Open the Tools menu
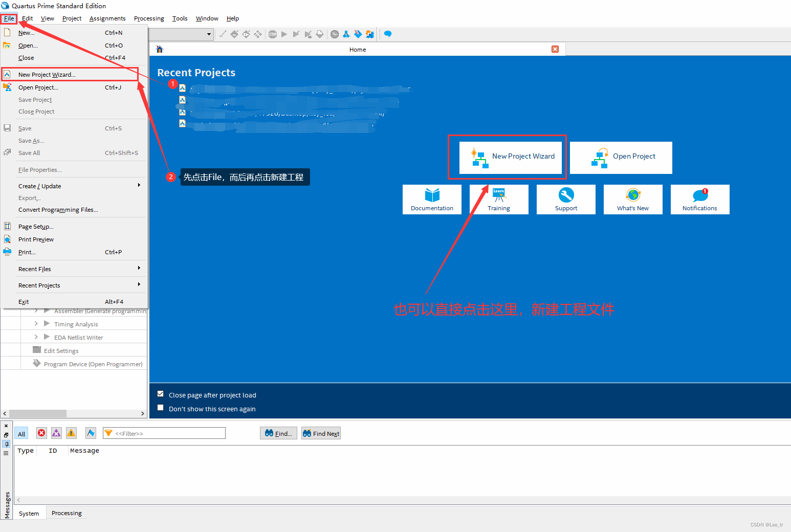 (180, 18)
